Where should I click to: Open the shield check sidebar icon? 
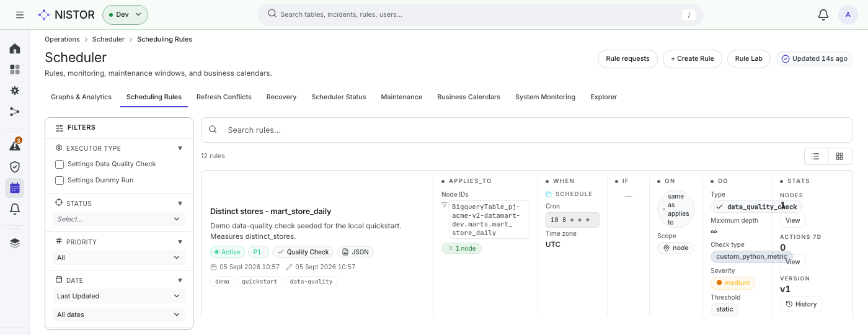[15, 167]
